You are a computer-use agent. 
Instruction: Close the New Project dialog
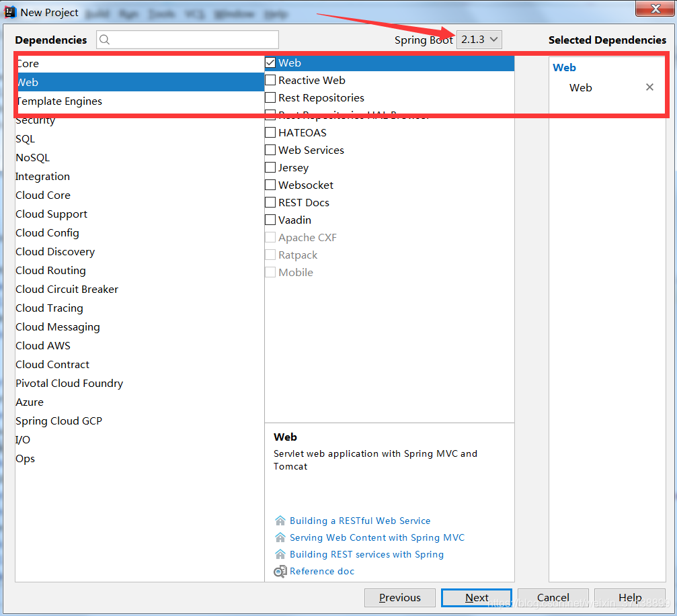coord(655,9)
